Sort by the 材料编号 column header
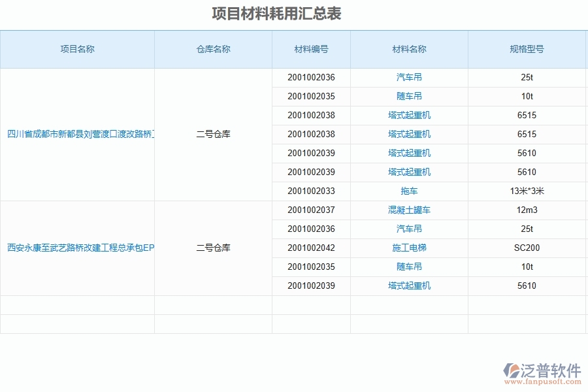 click(x=311, y=49)
